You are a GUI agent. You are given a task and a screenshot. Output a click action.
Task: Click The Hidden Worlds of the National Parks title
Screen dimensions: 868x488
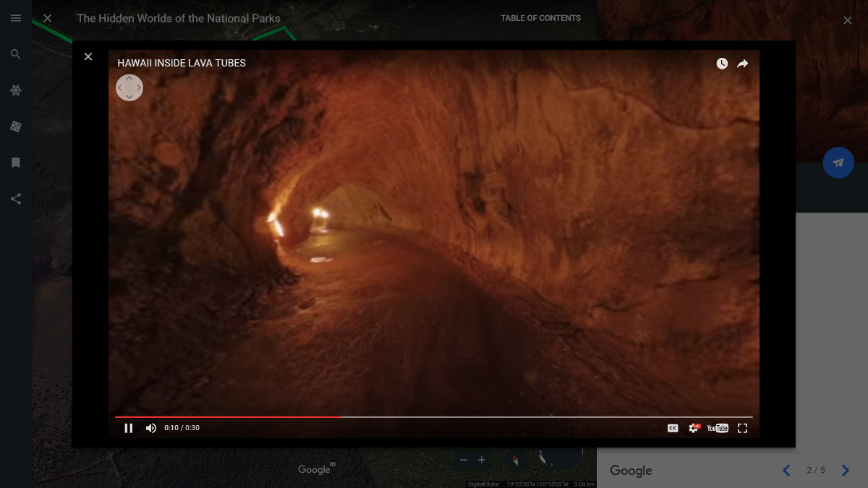click(179, 18)
